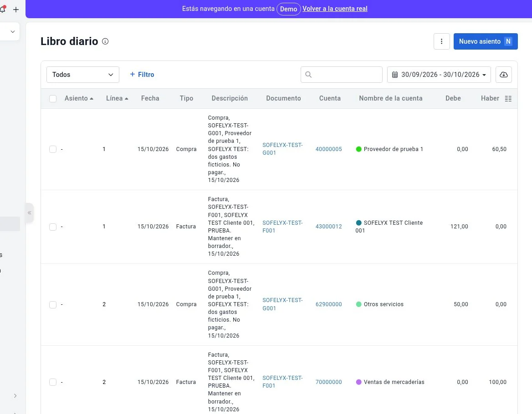Viewport: 532px width, 414px height.
Task: Click the purple Ventas de mercaderías color dot
Action: (x=358, y=382)
